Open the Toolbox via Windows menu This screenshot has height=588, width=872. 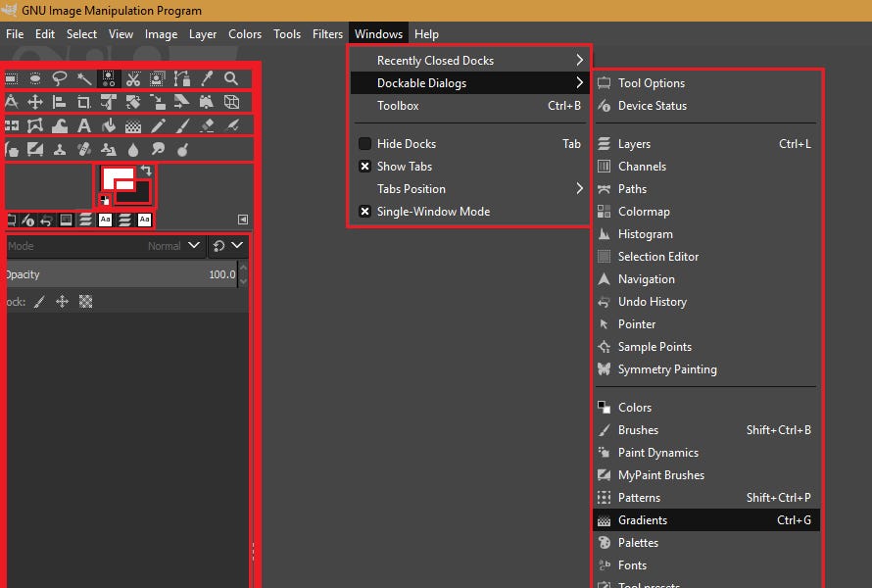pos(396,105)
